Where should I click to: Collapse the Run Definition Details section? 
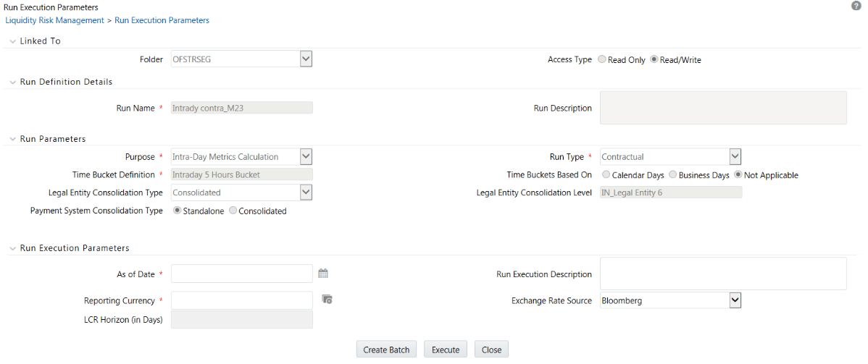[x=12, y=82]
